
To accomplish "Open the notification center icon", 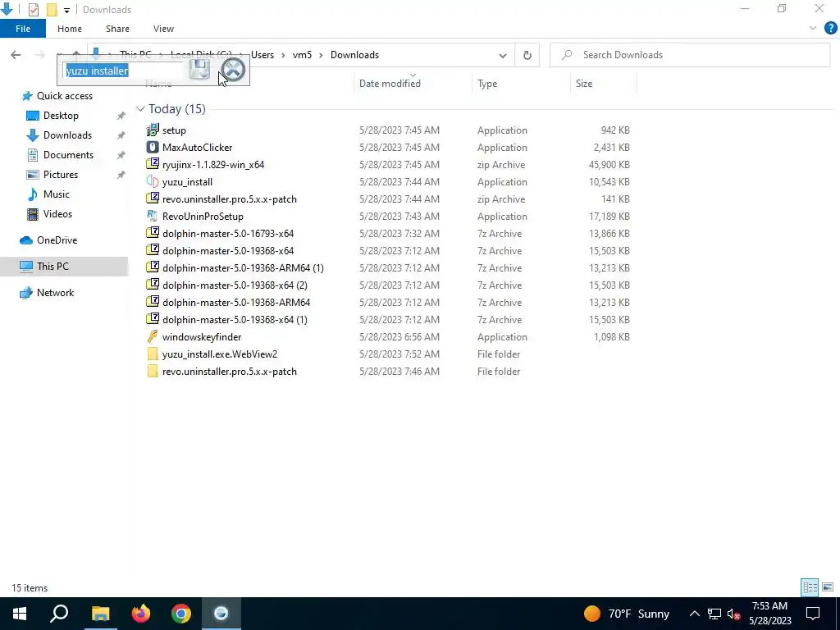I will tap(813, 614).
